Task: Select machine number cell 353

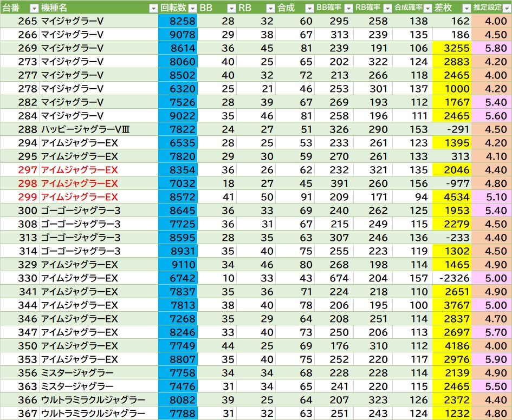Action: point(20,359)
